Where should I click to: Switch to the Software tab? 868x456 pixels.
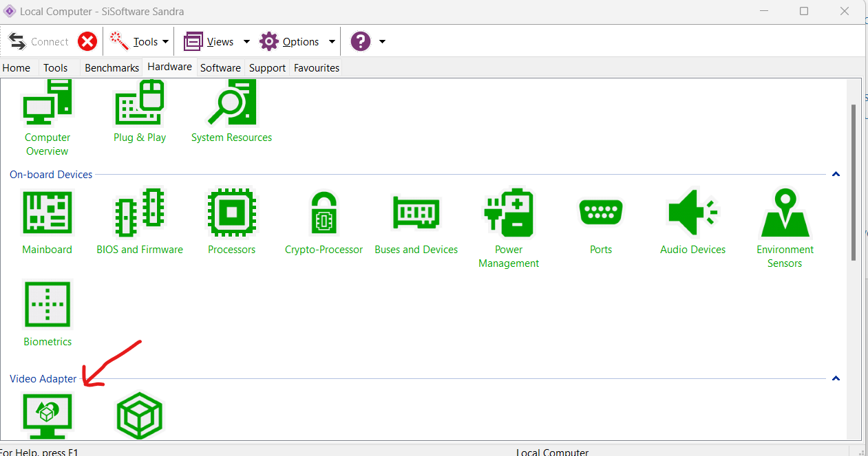click(220, 67)
